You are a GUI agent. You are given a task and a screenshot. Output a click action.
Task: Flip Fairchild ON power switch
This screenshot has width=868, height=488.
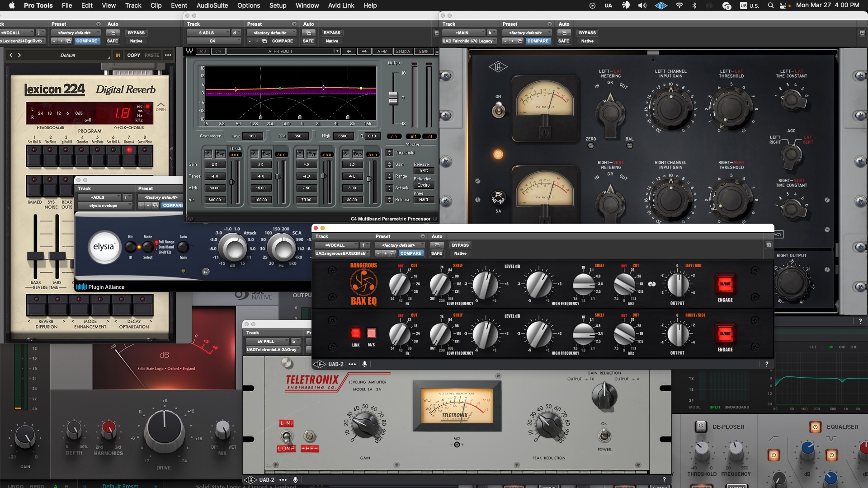[498, 109]
